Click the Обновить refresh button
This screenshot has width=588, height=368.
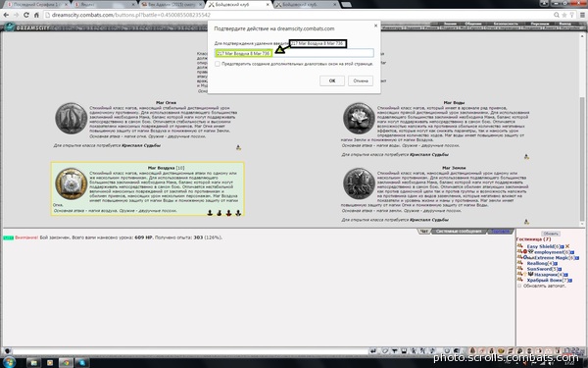pos(551,234)
